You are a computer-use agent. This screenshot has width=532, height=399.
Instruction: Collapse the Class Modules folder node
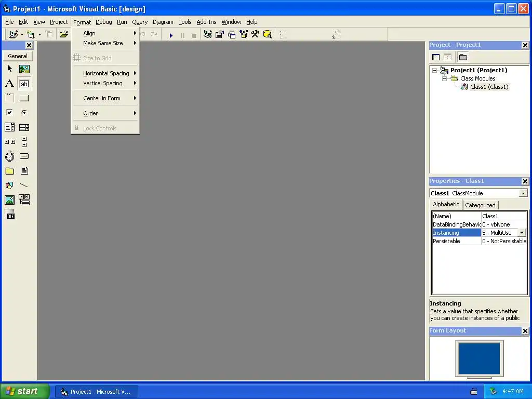(445, 79)
